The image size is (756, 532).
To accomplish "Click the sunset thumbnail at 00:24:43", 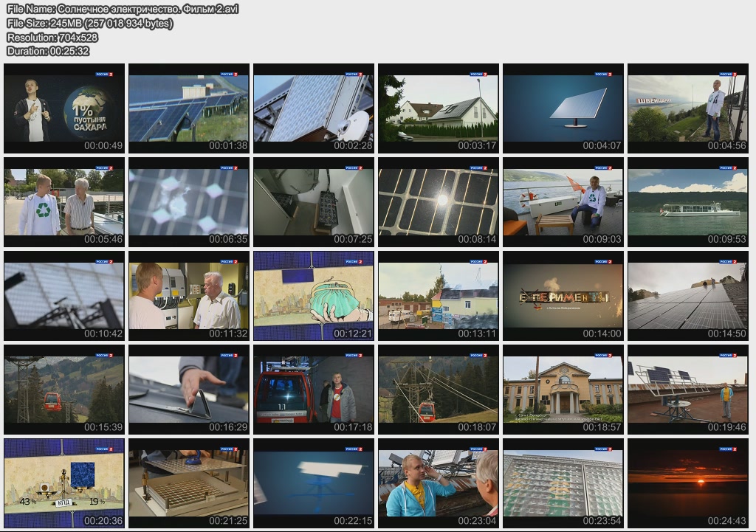I will point(688,483).
